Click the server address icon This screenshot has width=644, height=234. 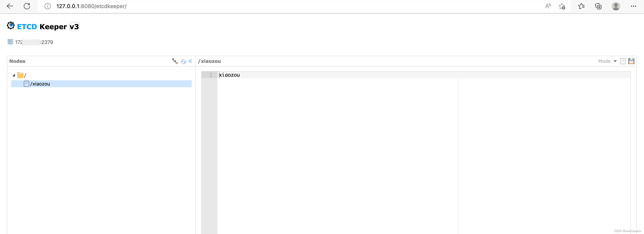[x=10, y=42]
